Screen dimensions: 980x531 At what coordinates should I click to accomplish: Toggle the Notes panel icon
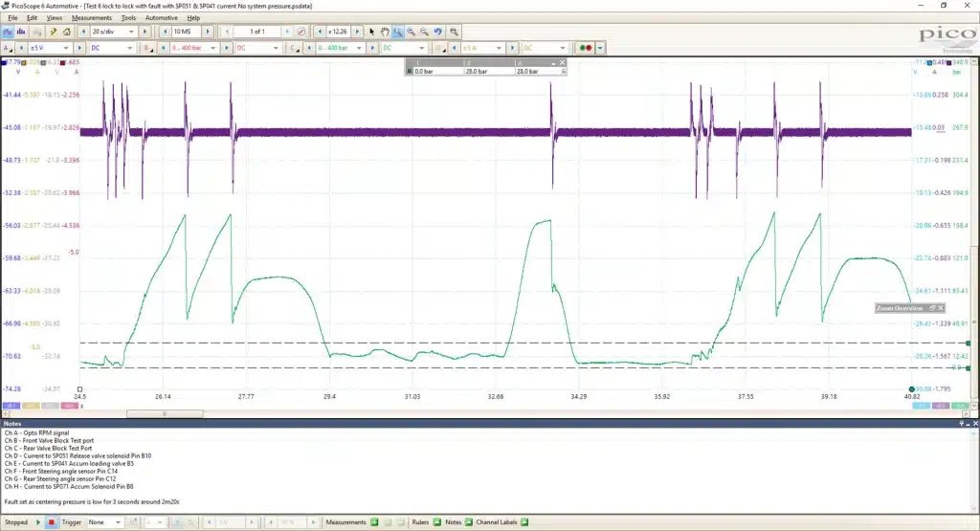tap(469, 522)
